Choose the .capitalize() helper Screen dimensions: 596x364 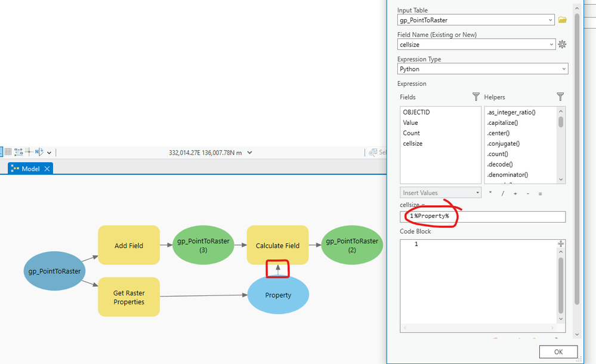click(x=502, y=122)
